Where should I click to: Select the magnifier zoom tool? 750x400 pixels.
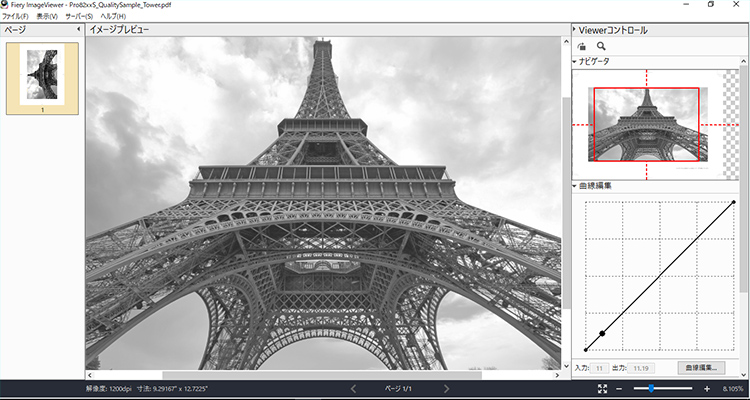point(601,46)
